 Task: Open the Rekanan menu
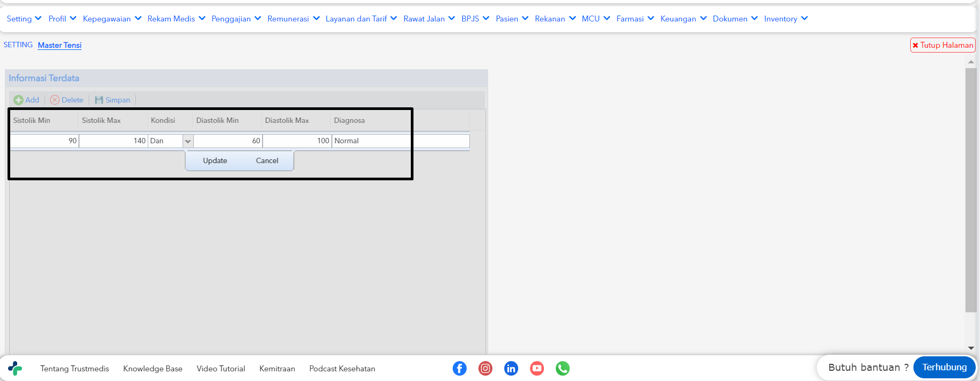point(555,19)
